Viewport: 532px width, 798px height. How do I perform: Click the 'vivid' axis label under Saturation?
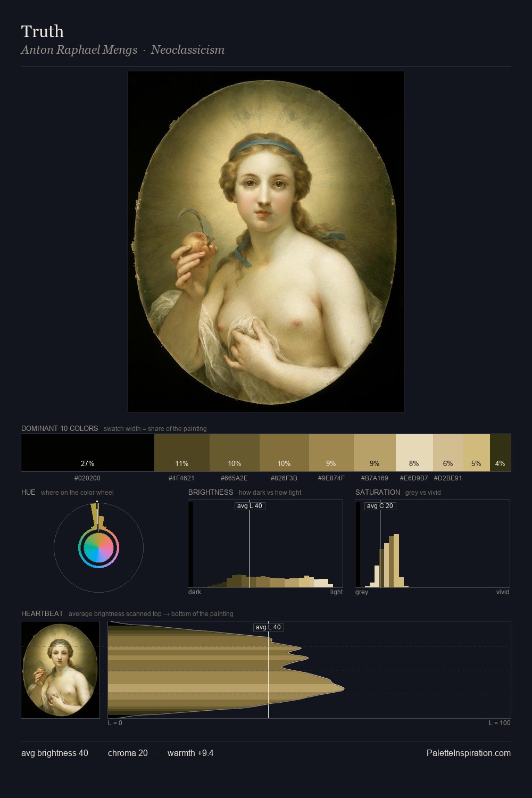(x=503, y=592)
